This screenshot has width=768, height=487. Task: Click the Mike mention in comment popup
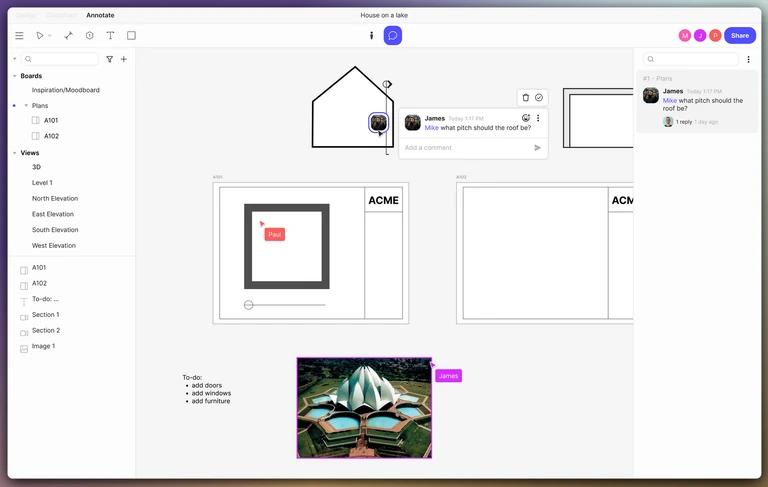(432, 128)
